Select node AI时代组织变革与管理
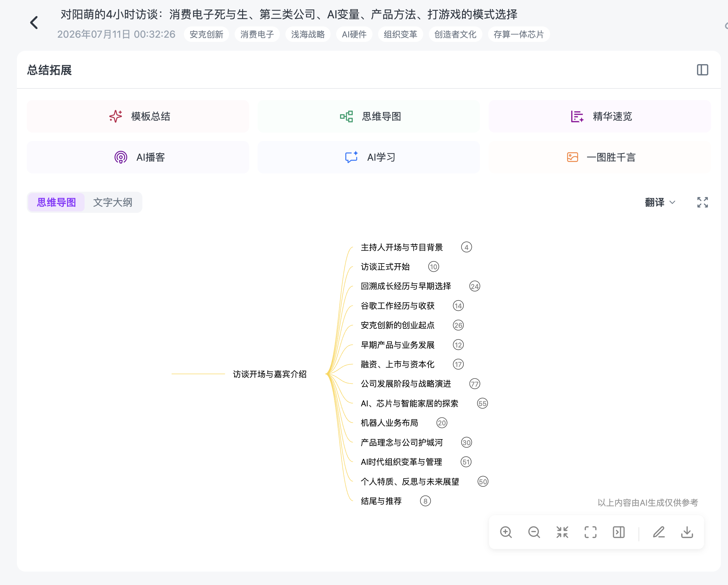Viewport: 728px width, 585px height. coord(401,462)
